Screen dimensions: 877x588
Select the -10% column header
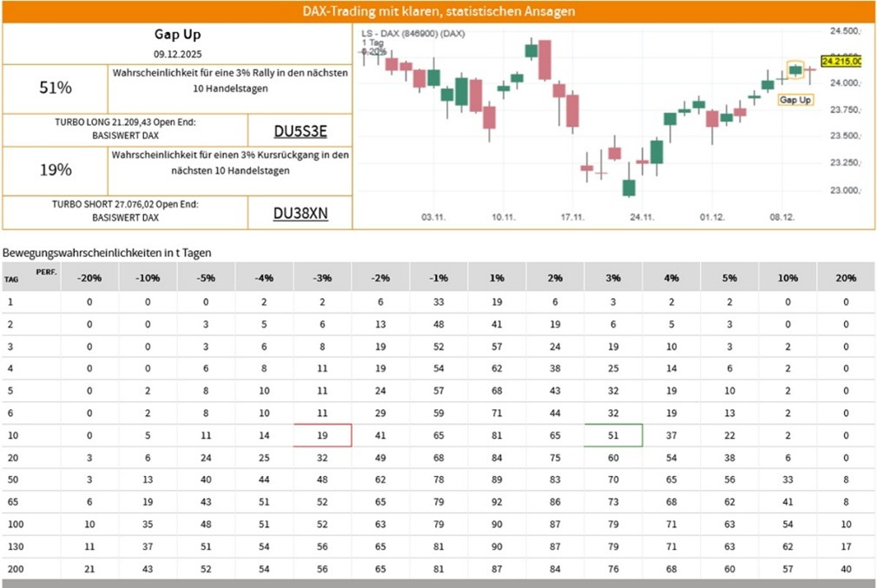(x=147, y=278)
